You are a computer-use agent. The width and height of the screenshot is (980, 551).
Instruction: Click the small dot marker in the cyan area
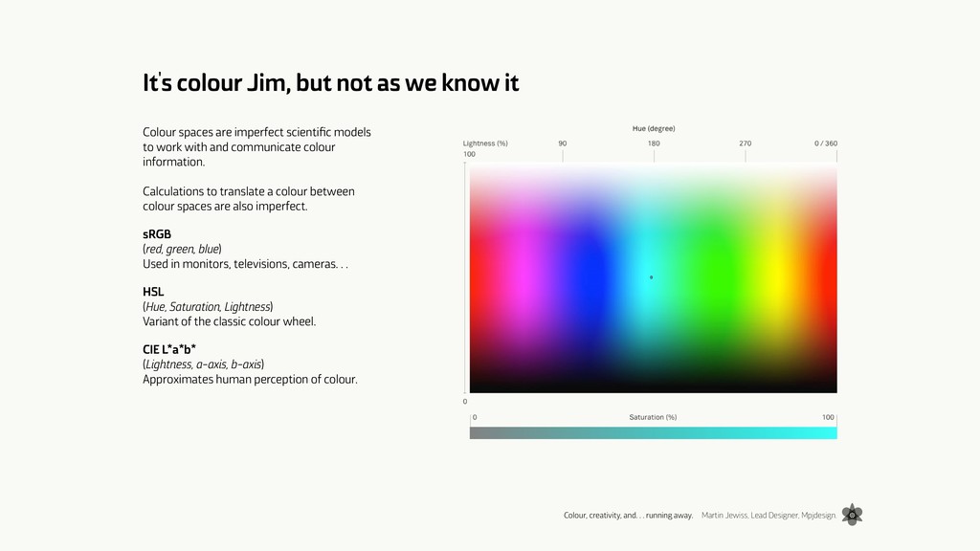coord(651,277)
